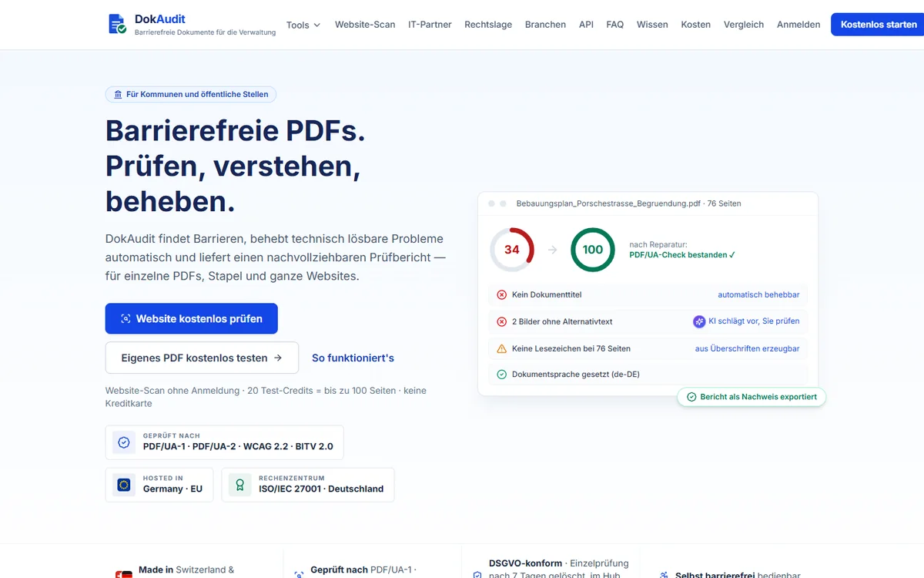Click the building icon in Kommunen badge
This screenshot has width=924, height=578.
tap(118, 94)
